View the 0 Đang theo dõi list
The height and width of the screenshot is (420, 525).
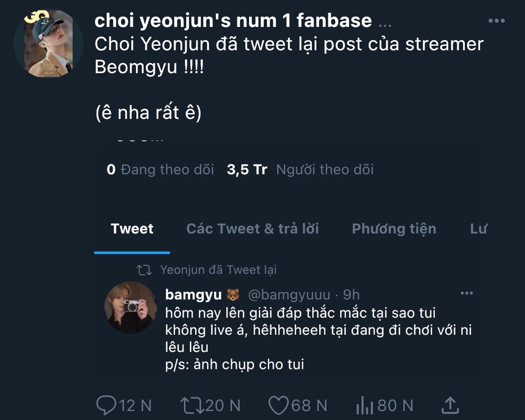(x=160, y=170)
